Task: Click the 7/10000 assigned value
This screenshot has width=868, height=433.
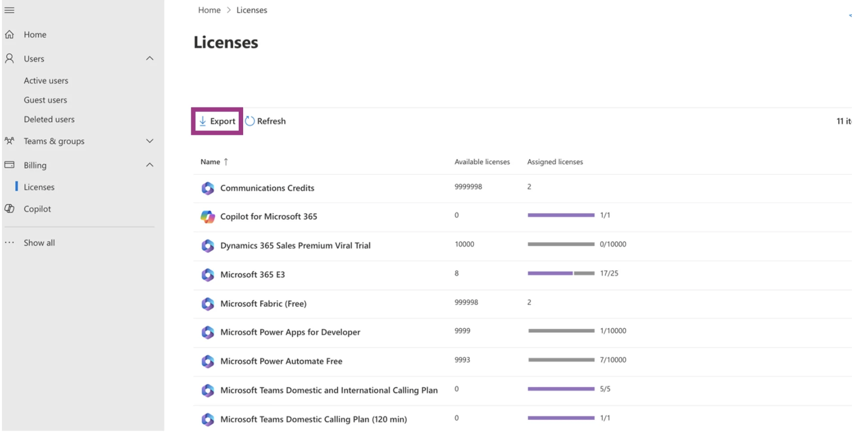Action: tap(613, 360)
